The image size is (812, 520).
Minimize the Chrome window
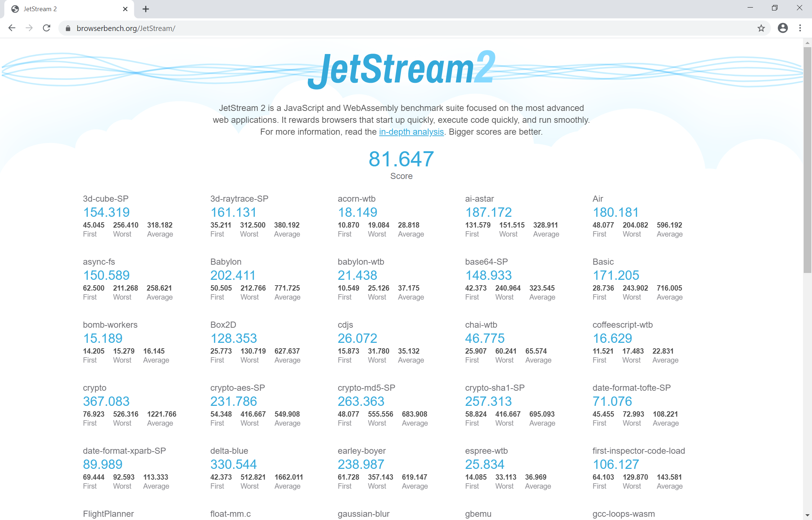tap(750, 8)
